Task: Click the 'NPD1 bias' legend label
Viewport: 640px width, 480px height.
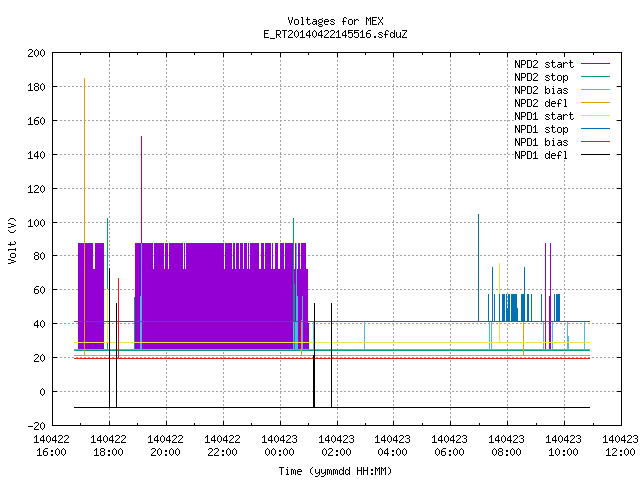Action: pyautogui.click(x=541, y=142)
